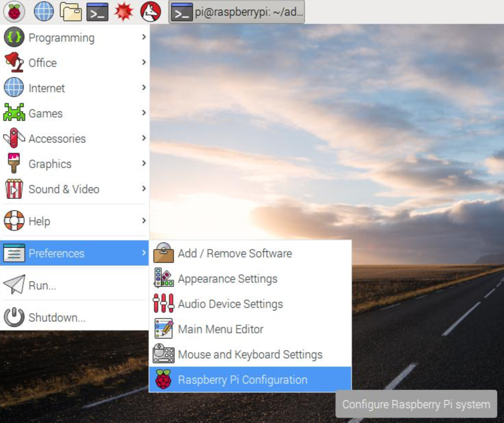Click the Sound & Video popcorn icon

(14, 189)
